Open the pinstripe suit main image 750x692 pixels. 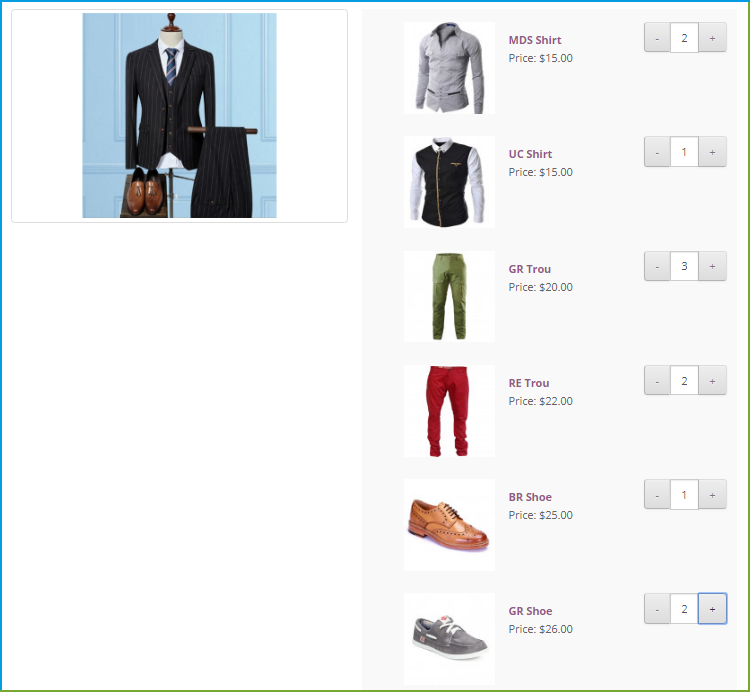point(179,115)
